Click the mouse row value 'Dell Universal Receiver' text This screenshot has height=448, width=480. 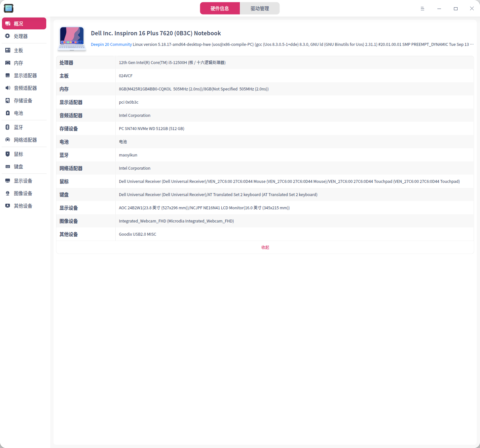[x=140, y=182]
